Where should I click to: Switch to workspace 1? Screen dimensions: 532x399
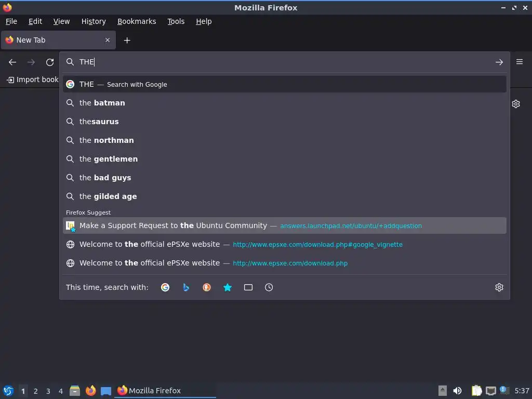(x=23, y=391)
